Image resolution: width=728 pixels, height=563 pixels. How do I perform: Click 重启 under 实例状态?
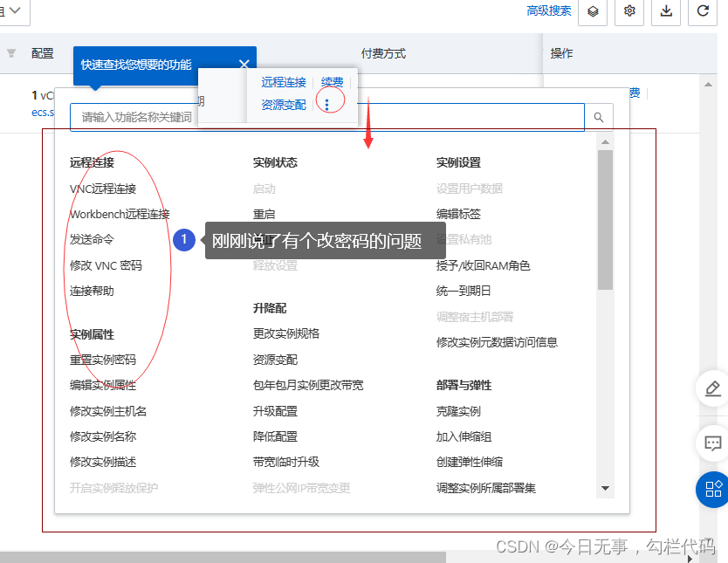(x=264, y=214)
